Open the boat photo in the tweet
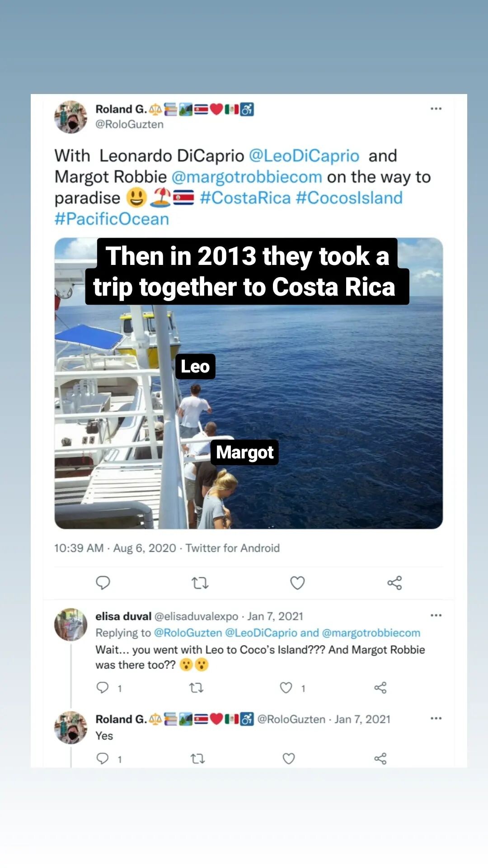The image size is (488, 868). tap(316, 407)
